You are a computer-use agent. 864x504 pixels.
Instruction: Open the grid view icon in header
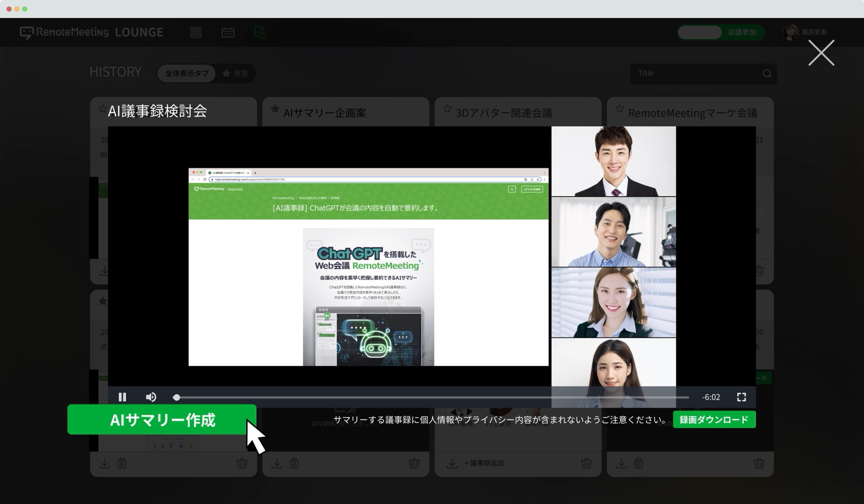(196, 32)
